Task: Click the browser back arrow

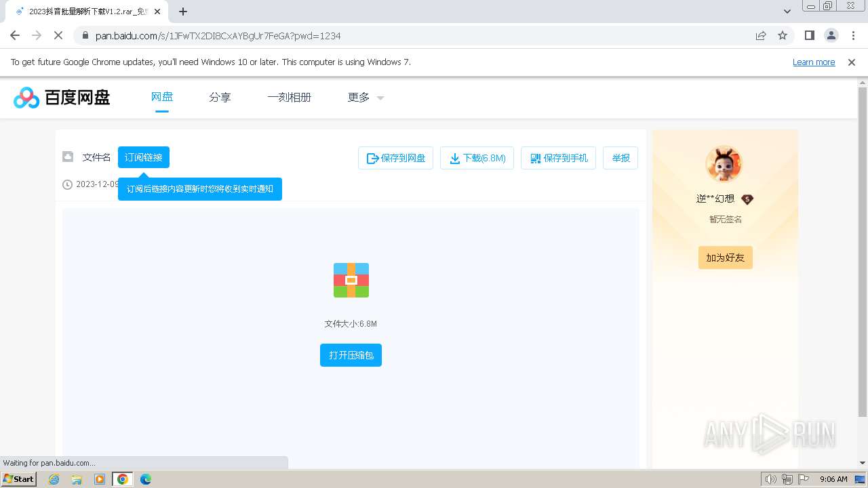Action: 15,35
